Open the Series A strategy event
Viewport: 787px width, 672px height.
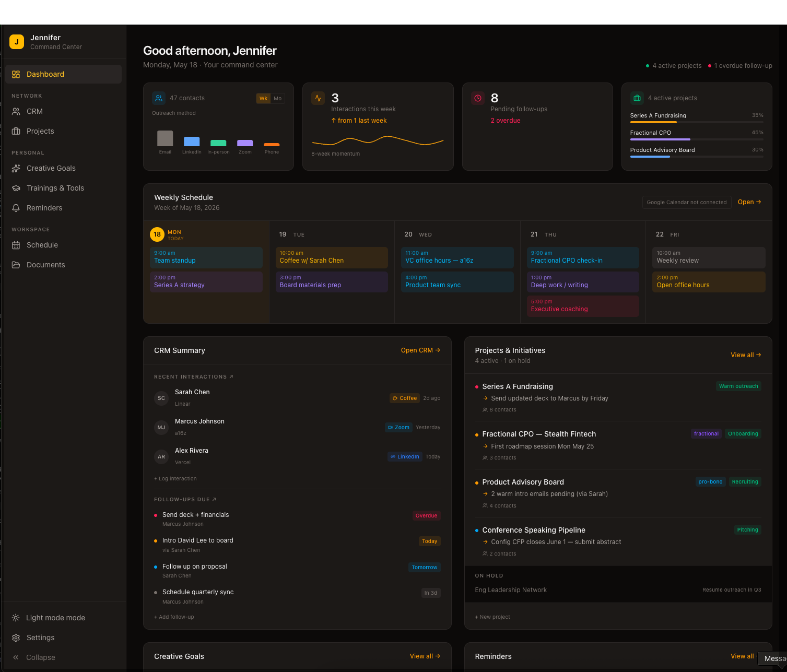pyautogui.click(x=206, y=282)
